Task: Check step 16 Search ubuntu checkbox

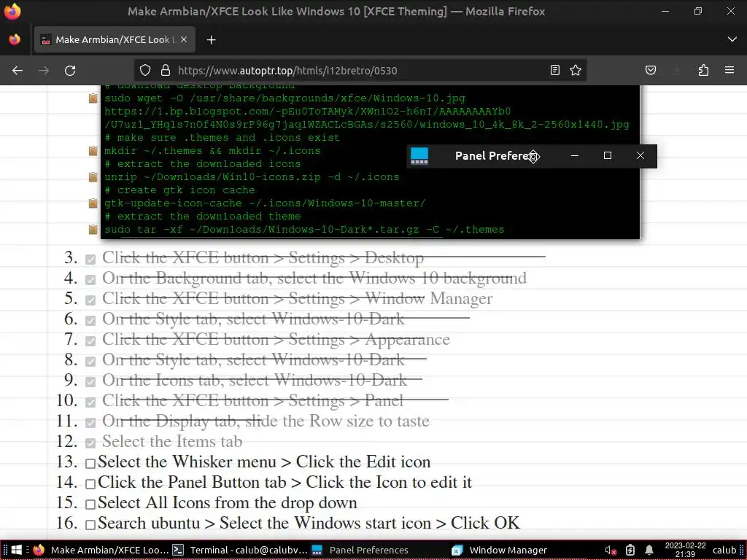Action: point(90,525)
